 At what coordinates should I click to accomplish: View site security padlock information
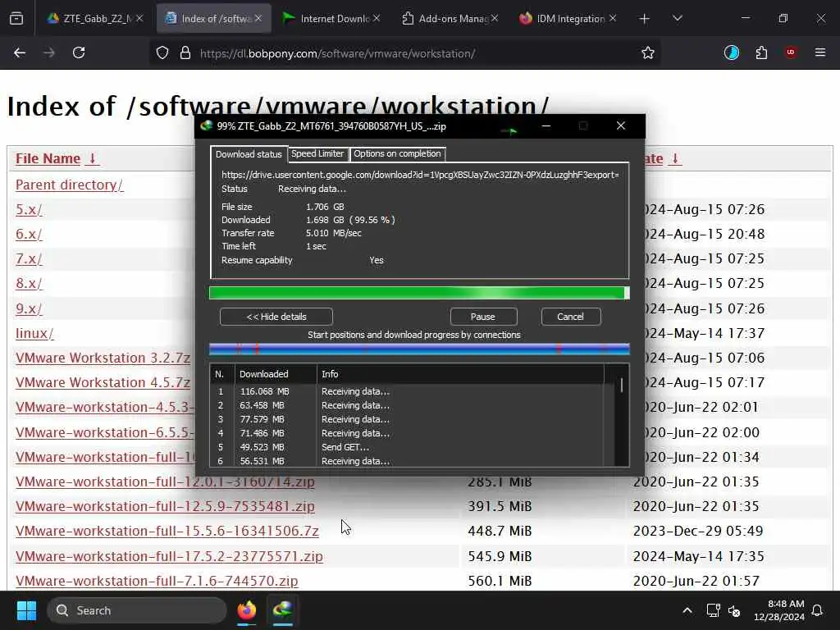[x=185, y=52]
